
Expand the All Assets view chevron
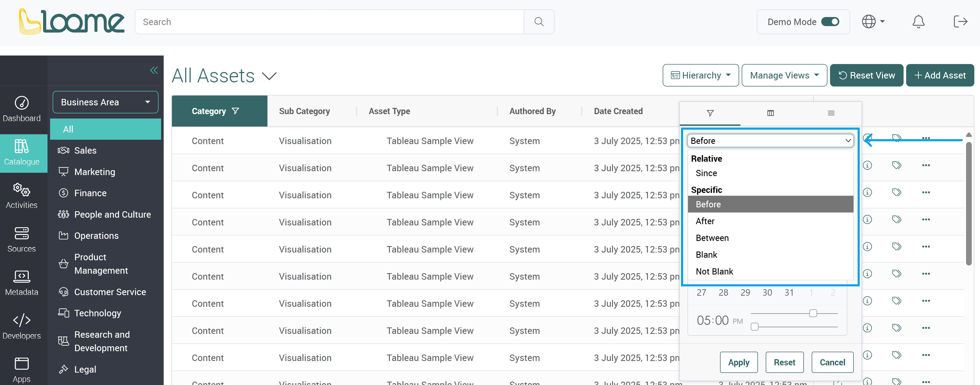point(269,76)
